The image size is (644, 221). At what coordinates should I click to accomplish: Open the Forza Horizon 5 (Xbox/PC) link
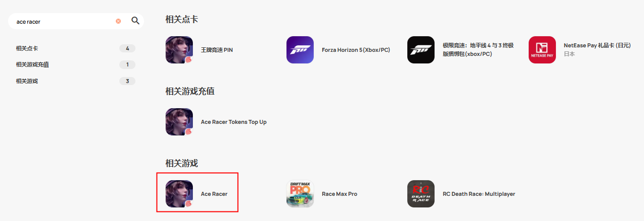click(x=356, y=50)
